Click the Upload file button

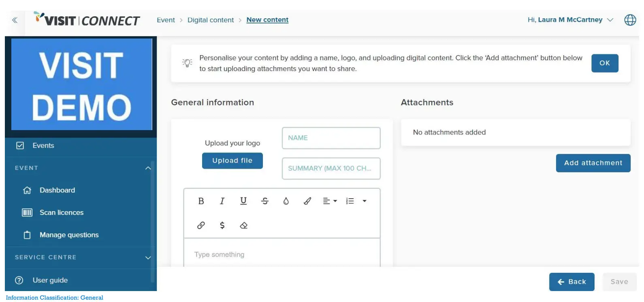click(x=232, y=161)
